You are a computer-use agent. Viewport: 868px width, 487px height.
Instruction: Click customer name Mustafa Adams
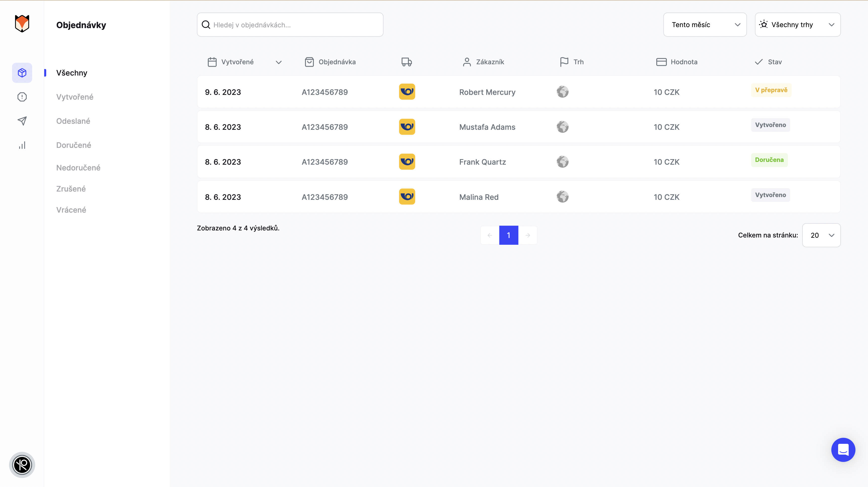pos(487,127)
